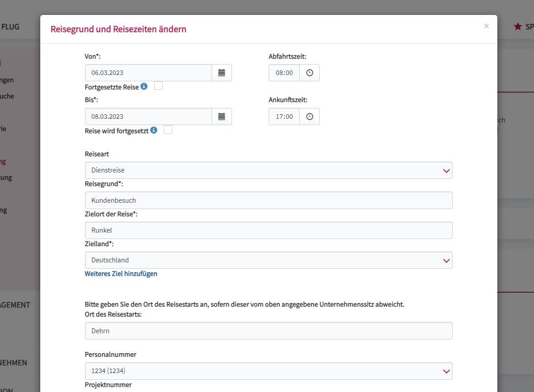Edit the Ort des Reisestarts field Dehrn

[x=269, y=331]
